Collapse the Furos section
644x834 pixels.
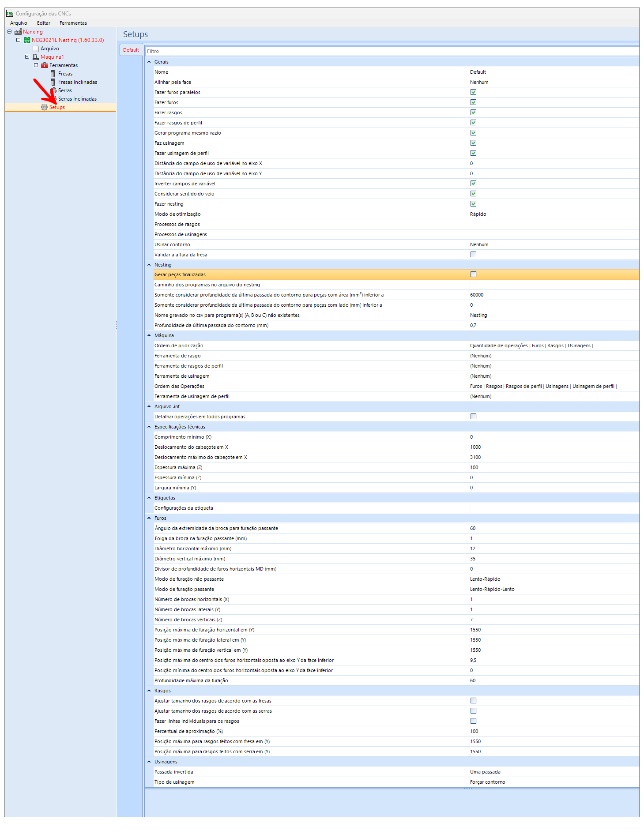(x=149, y=518)
